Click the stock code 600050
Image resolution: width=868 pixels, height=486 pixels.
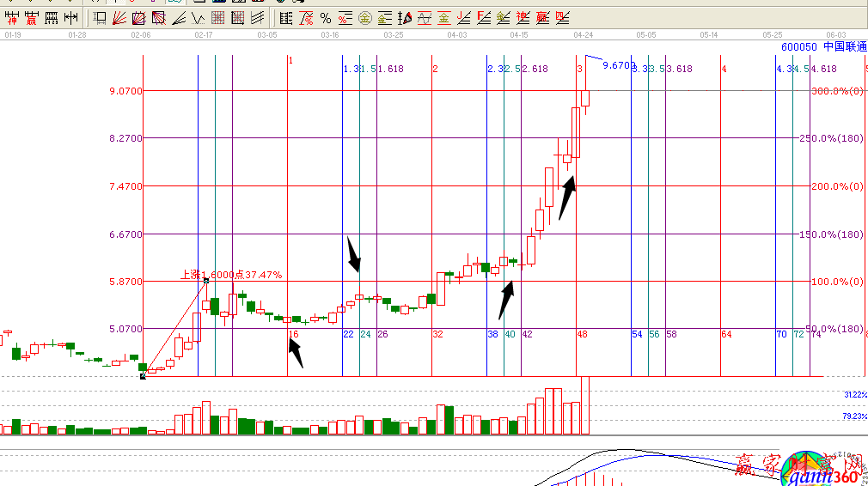click(x=798, y=47)
